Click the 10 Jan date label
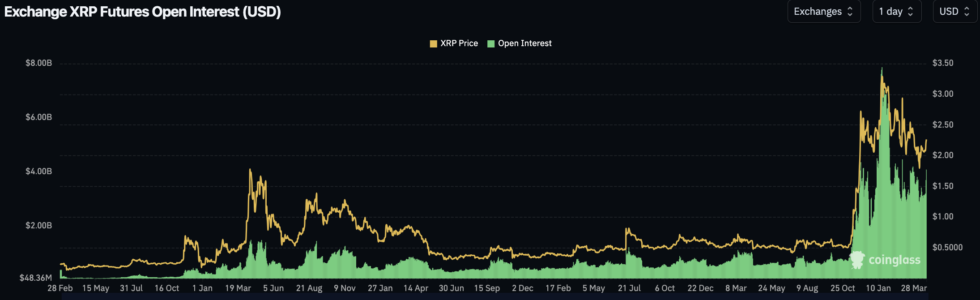The image size is (980, 300). point(878,288)
